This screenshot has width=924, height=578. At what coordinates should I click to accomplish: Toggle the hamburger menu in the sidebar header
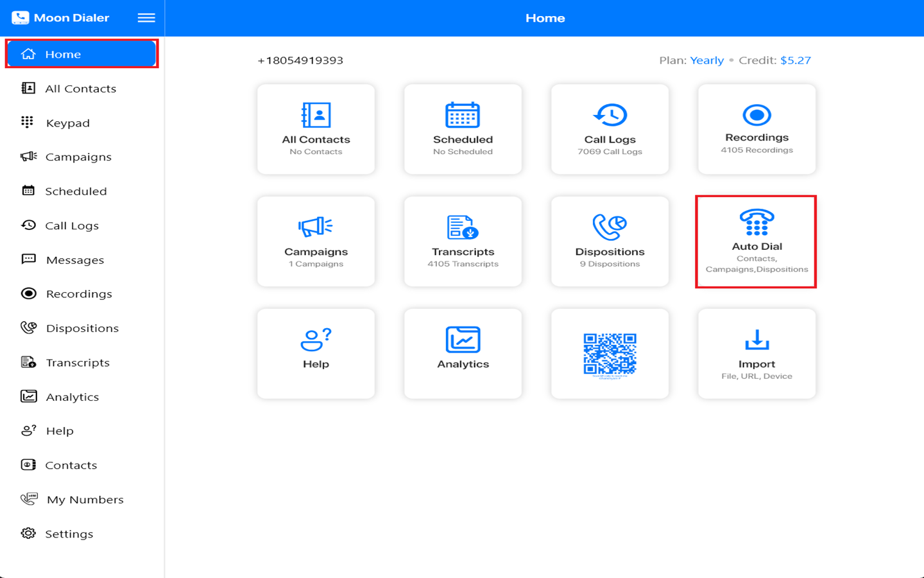pyautogui.click(x=146, y=18)
